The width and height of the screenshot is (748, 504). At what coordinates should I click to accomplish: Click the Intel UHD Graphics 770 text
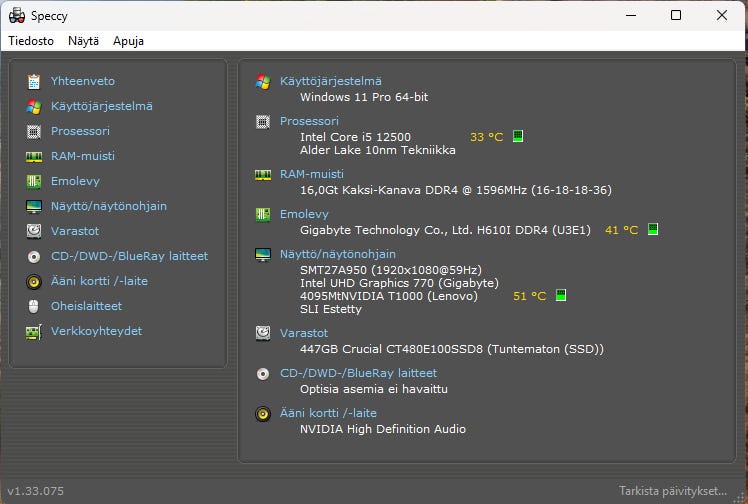point(399,283)
